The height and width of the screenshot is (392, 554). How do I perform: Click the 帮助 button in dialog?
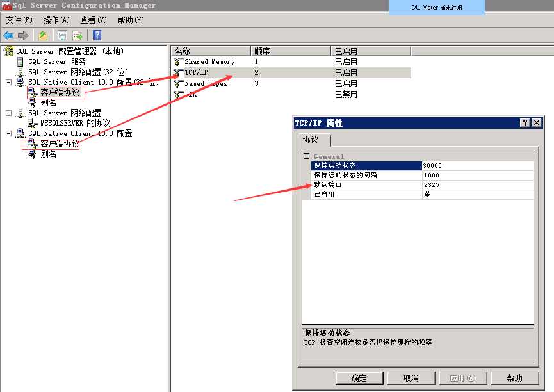click(514, 378)
